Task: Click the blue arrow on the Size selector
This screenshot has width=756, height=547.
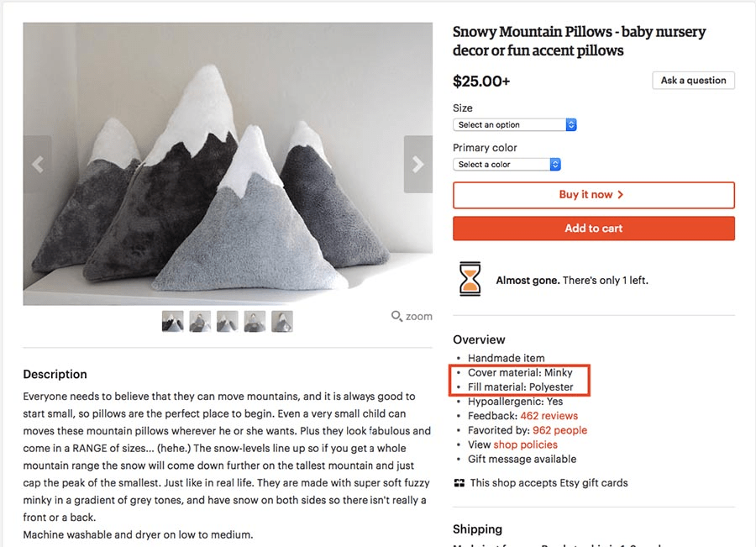Action: point(571,124)
